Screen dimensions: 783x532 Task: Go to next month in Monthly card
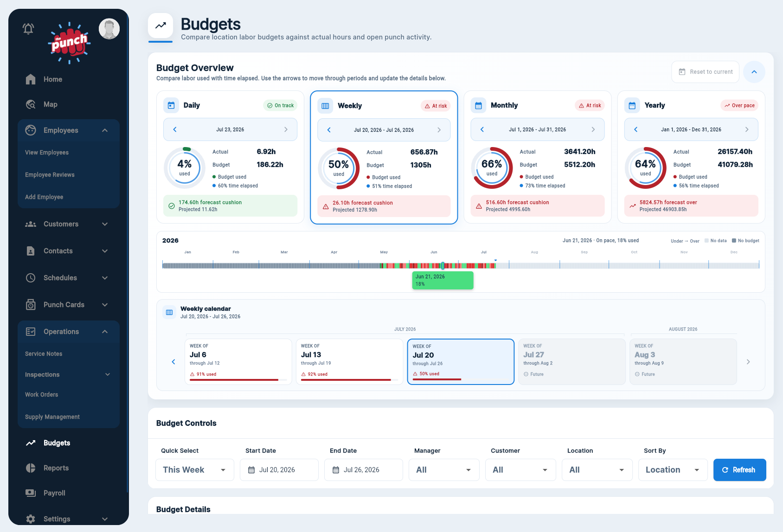tap(593, 129)
